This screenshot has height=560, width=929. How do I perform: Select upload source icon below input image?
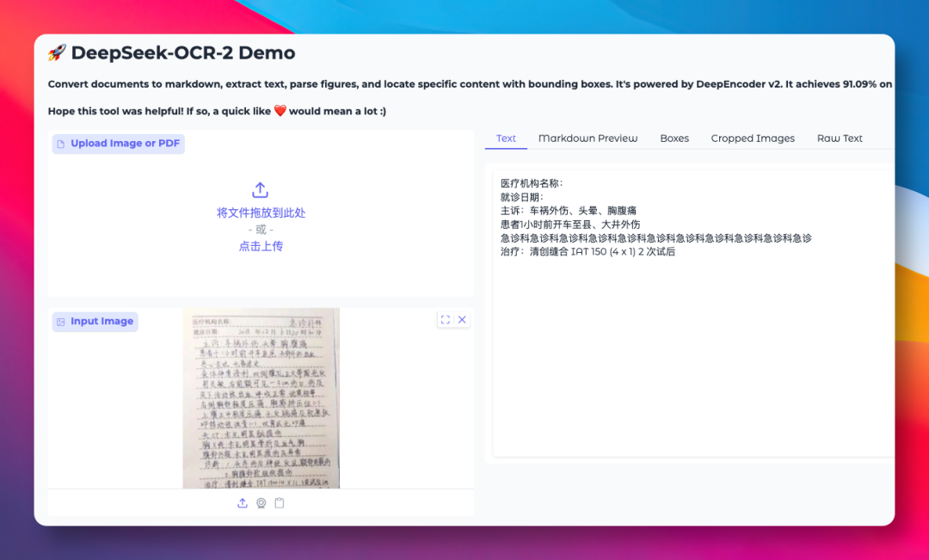[x=243, y=503]
